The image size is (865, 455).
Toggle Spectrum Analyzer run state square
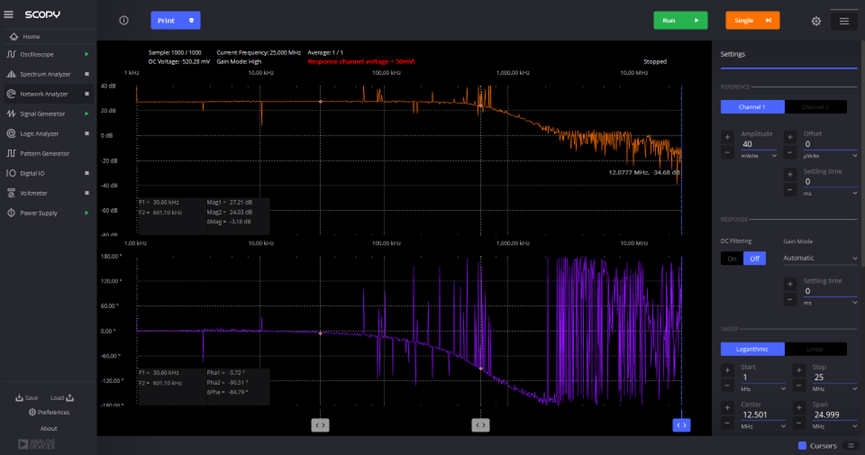tap(87, 74)
